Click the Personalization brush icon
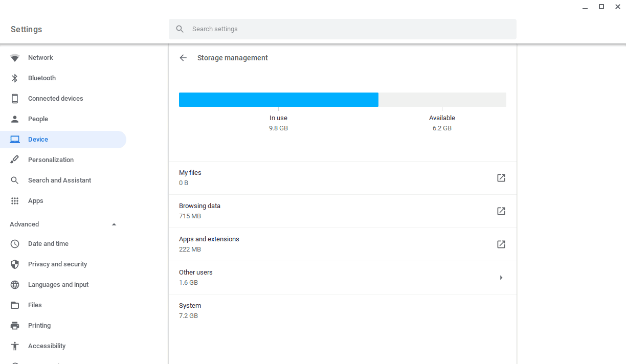This screenshot has height=364, width=626. tap(15, 160)
